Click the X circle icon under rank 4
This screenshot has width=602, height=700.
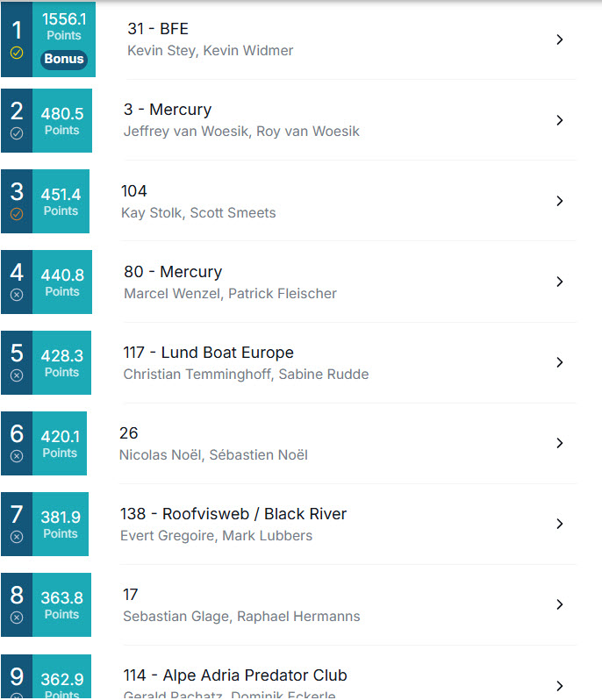coord(16,295)
